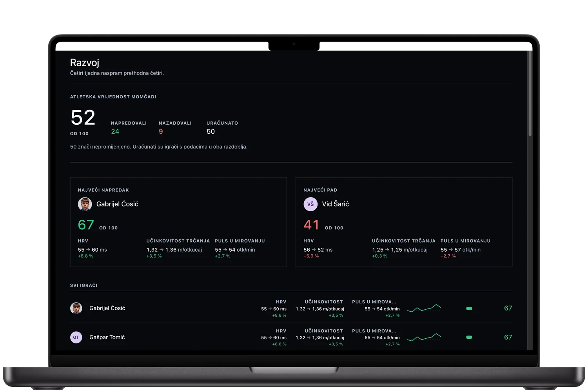This screenshot has height=392, width=588.
Task: Click the Napredovali count of 24
Action: [x=115, y=132]
